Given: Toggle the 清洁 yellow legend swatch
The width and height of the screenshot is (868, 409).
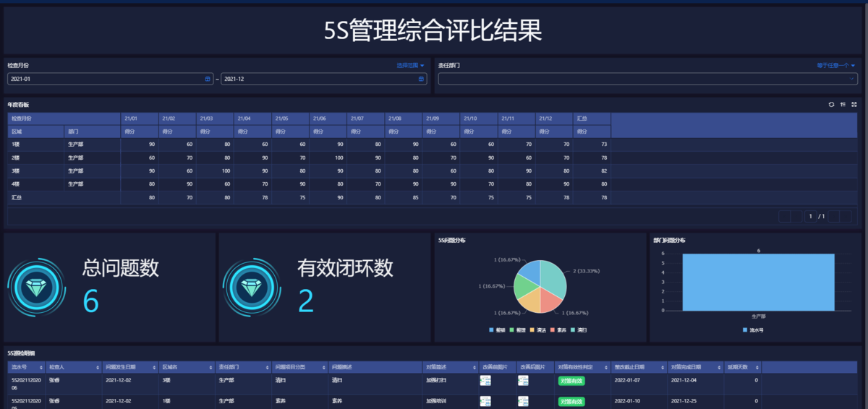Looking at the screenshot, I should (x=532, y=330).
